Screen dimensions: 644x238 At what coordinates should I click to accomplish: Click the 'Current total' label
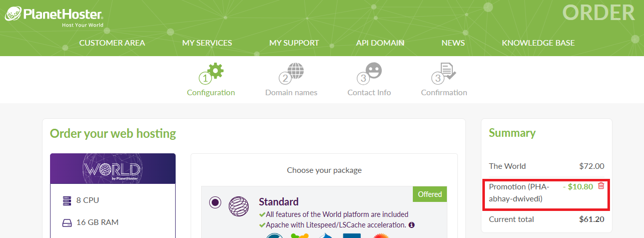point(511,219)
